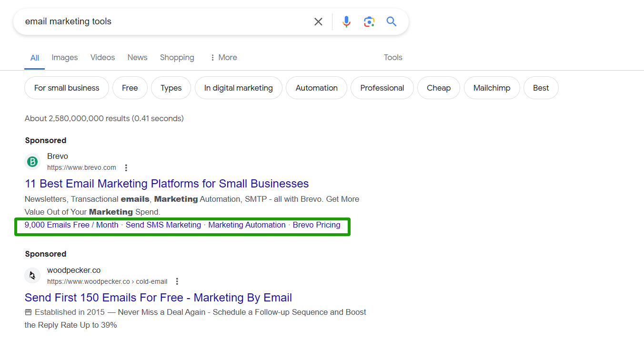Image resolution: width=644 pixels, height=342 pixels.
Task: Click the 'woodpecker.co' advertiser name
Action: click(x=74, y=270)
